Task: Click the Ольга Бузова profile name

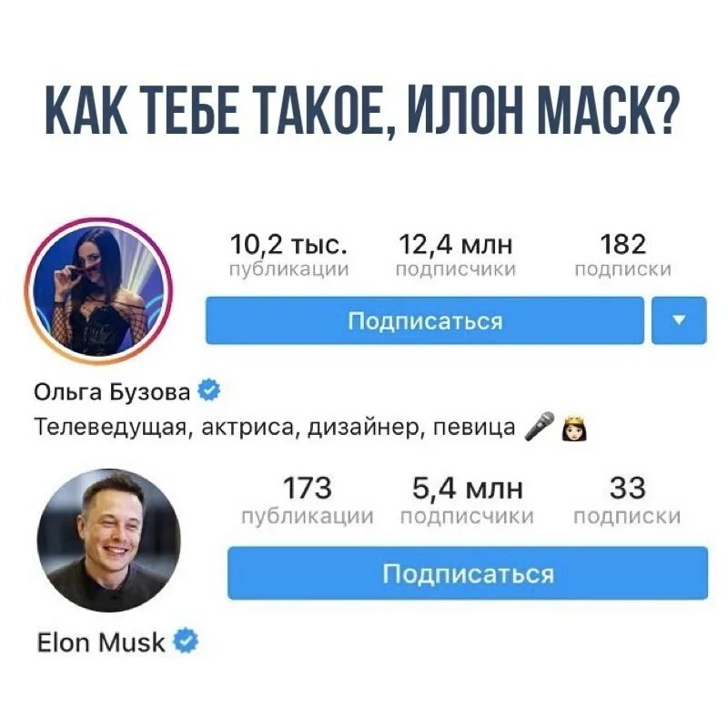Action: click(x=112, y=391)
